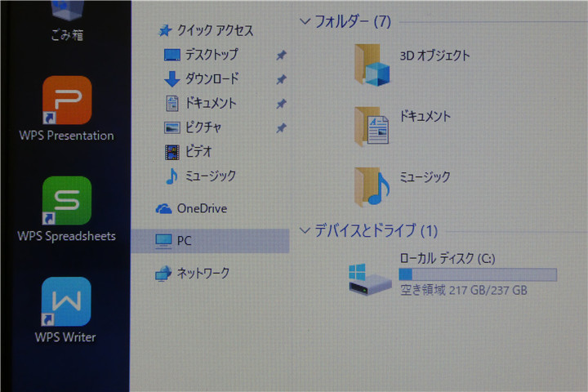Click the ごみ箱 label text on desktop
The image size is (588, 392).
tap(67, 35)
